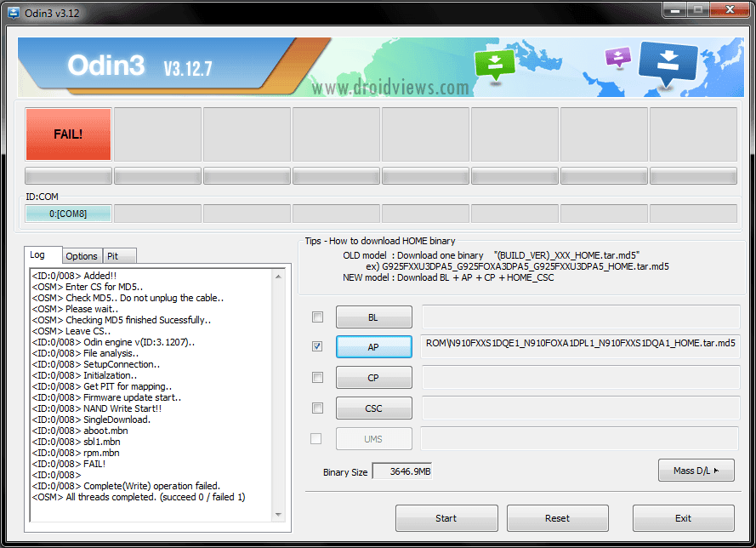
Task: Click the CSC file path field
Action: click(x=581, y=408)
